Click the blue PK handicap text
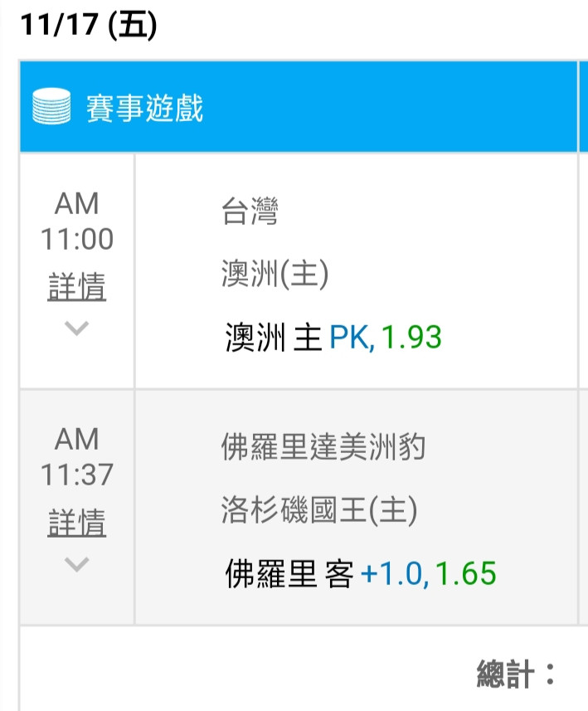Image resolution: width=588 pixels, height=711 pixels. (352, 338)
